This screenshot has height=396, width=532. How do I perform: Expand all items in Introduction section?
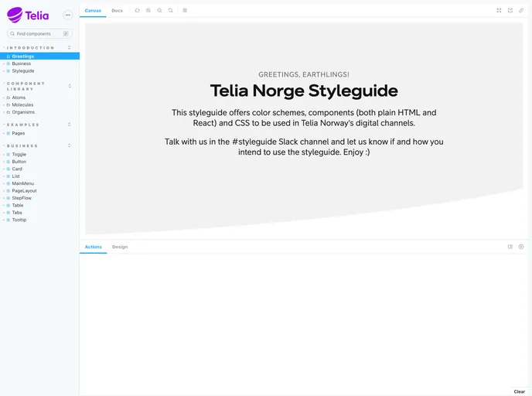point(70,48)
